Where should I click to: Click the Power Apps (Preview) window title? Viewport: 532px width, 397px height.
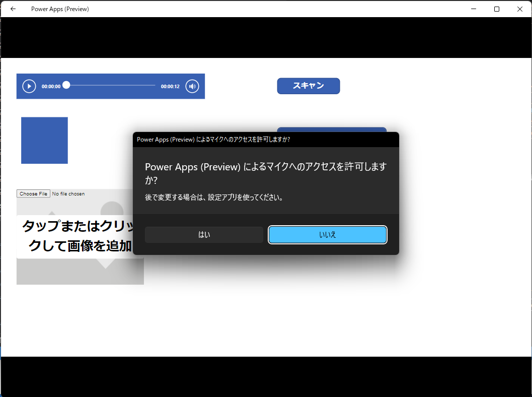pyautogui.click(x=60, y=9)
